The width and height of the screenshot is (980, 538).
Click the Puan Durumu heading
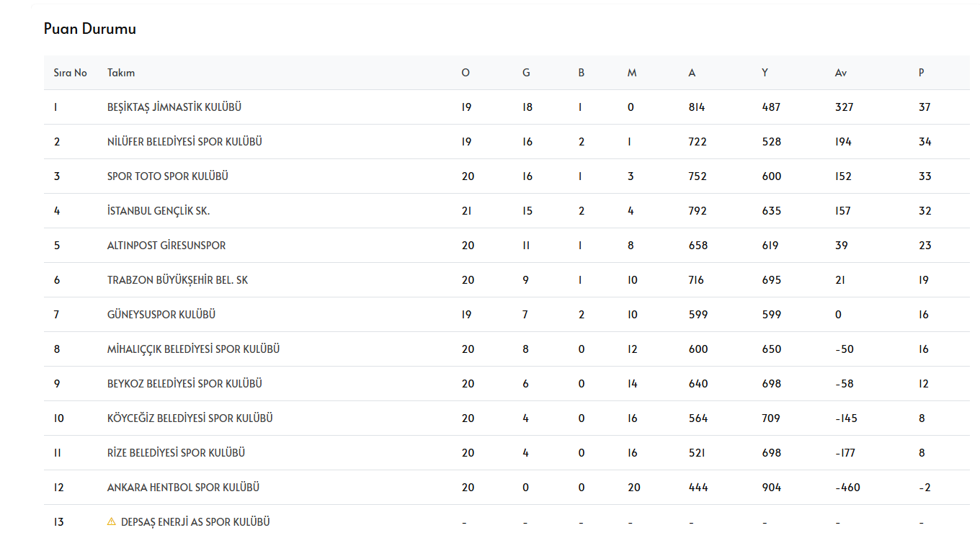pyautogui.click(x=89, y=29)
